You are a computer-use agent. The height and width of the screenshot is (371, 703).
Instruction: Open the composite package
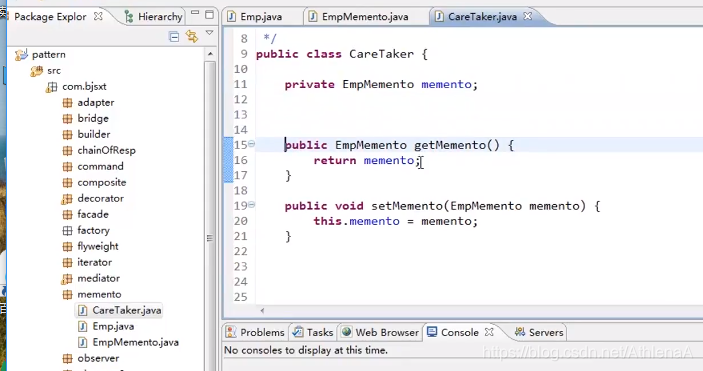[102, 183]
